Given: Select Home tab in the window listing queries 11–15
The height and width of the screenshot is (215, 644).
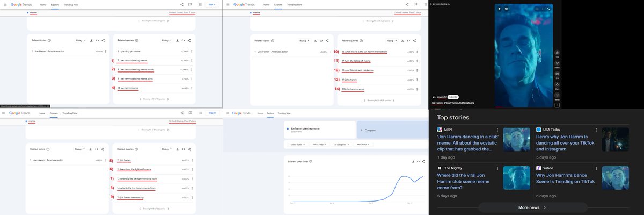Looking at the screenshot, I should [x=43, y=113].
